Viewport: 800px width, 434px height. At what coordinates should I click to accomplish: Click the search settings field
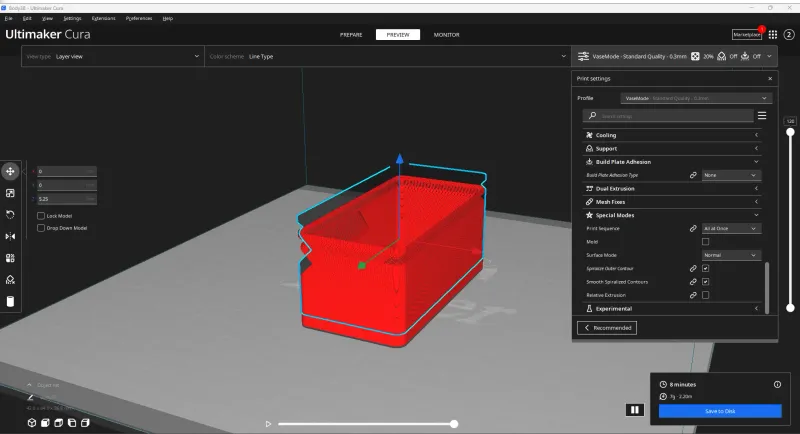pyautogui.click(x=670, y=116)
